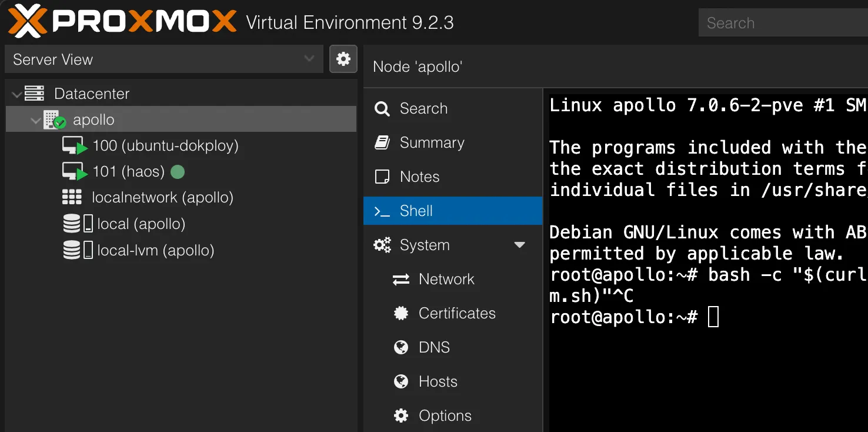Click the DNS globe icon
868x432 pixels.
pyautogui.click(x=401, y=347)
